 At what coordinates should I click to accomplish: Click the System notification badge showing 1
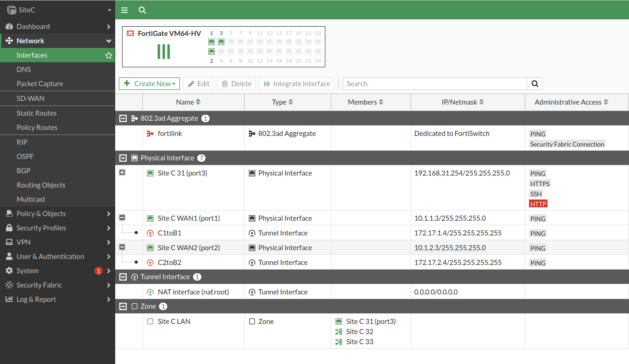[x=98, y=271]
